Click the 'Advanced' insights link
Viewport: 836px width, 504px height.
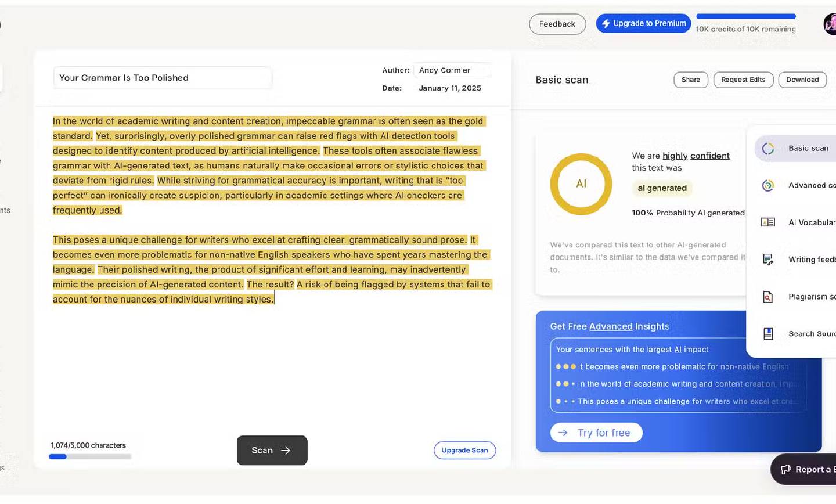pos(611,326)
